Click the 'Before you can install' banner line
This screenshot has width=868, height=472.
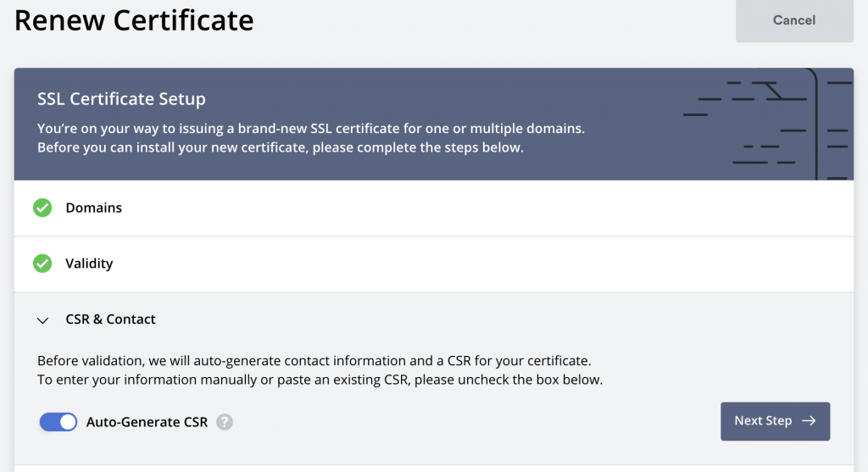click(281, 148)
